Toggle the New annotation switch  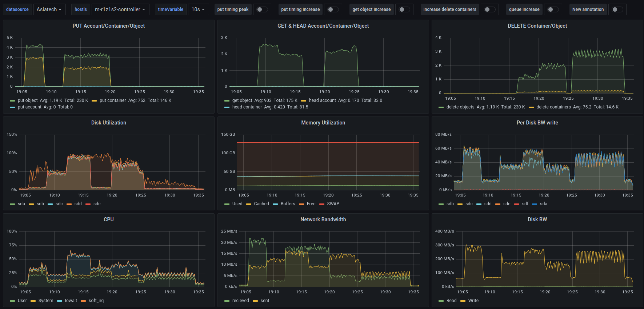tap(617, 9)
